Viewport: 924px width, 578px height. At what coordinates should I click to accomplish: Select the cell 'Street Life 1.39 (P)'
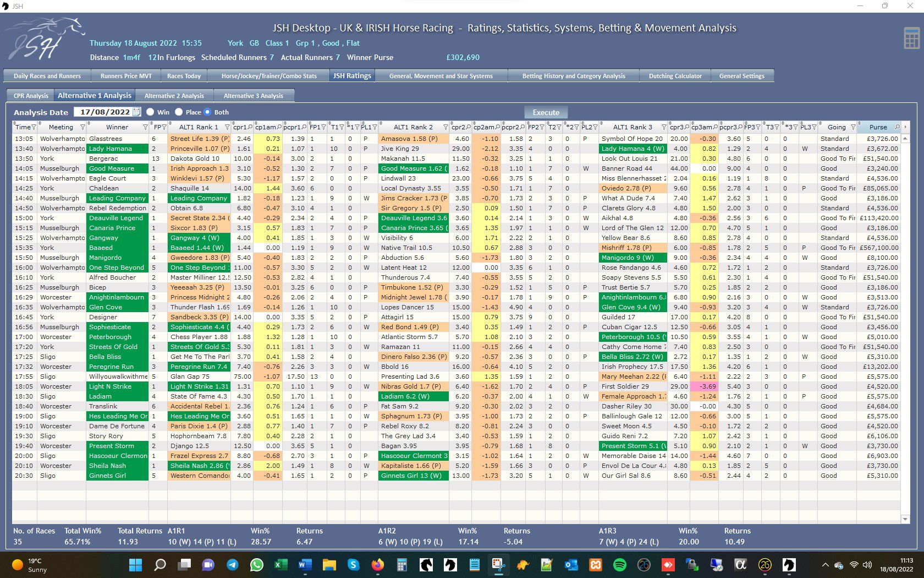click(199, 139)
